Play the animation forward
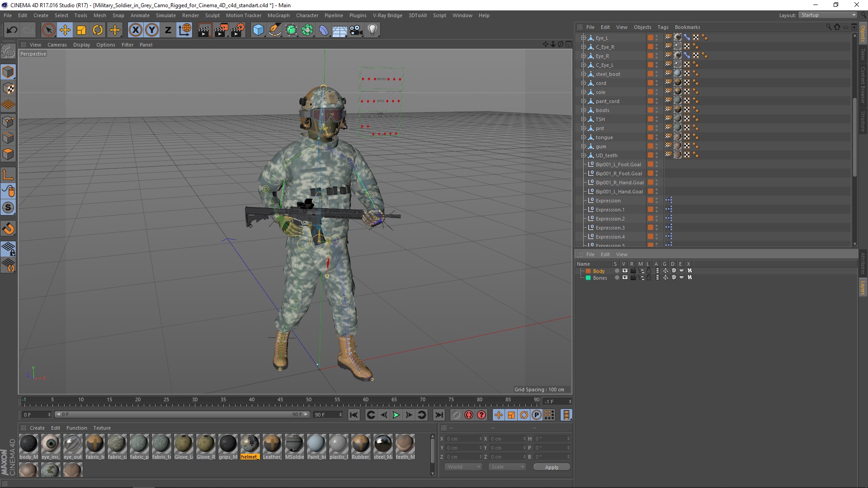868x488 pixels. coord(396,415)
